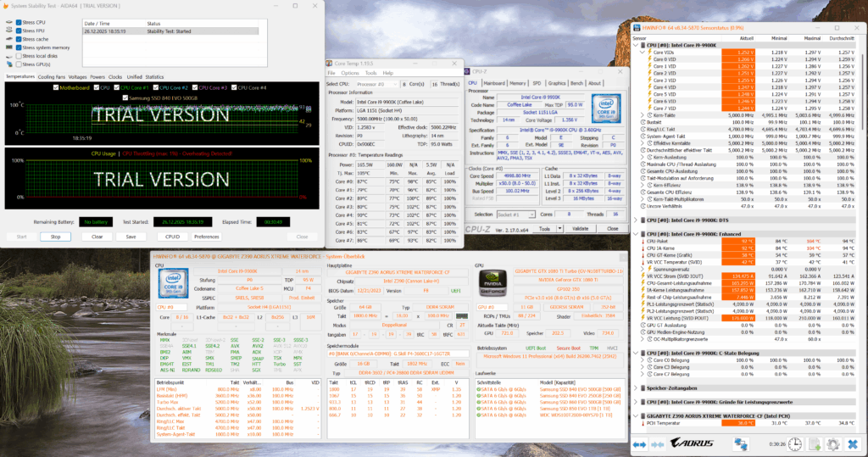Screen dimensions: 868x457
Task: Switch to Cooling Fans tab in AIDA64
Action: click(x=52, y=77)
